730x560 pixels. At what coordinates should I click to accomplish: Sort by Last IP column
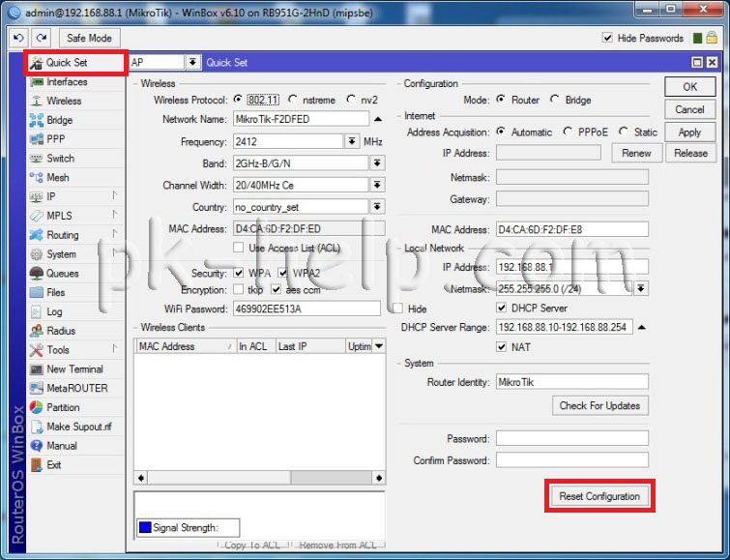click(x=310, y=346)
